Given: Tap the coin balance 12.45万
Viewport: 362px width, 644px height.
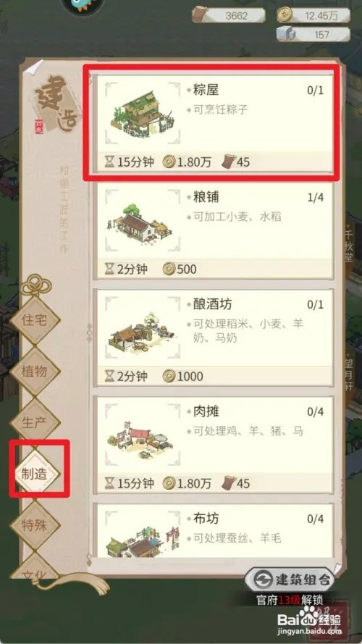Looking at the screenshot, I should [313, 16].
